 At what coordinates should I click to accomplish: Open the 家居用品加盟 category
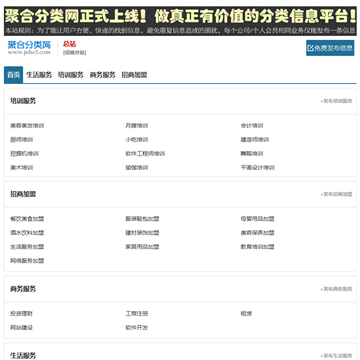(x=142, y=247)
